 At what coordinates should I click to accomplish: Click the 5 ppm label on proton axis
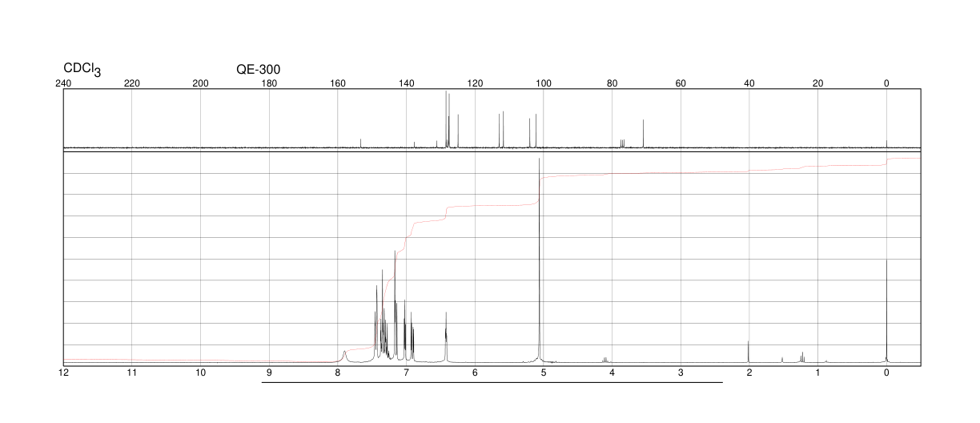coord(544,373)
